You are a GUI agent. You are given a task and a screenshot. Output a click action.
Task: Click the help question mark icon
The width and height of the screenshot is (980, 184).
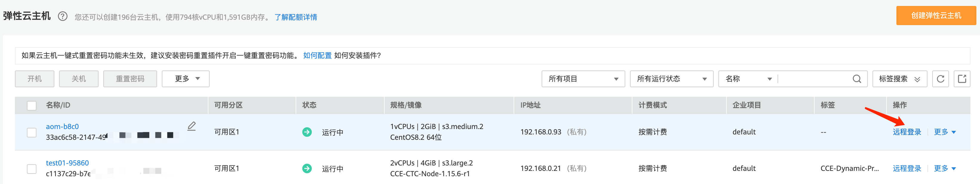coord(63,16)
